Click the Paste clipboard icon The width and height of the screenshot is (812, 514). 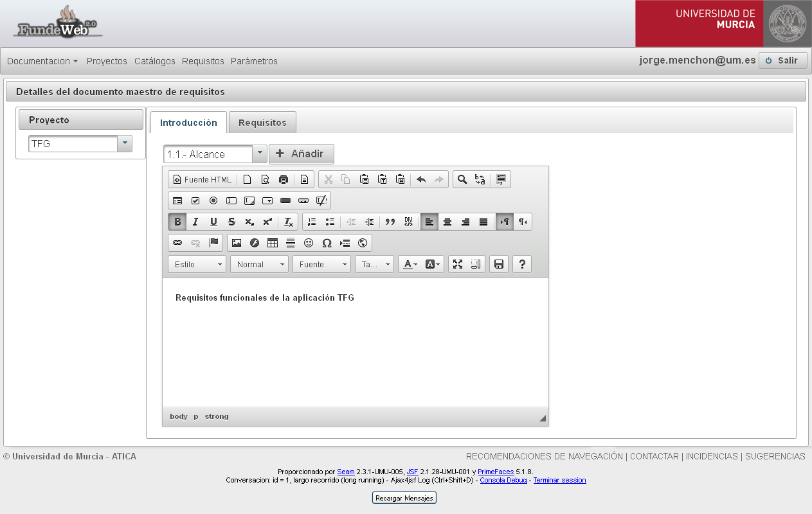coord(364,180)
